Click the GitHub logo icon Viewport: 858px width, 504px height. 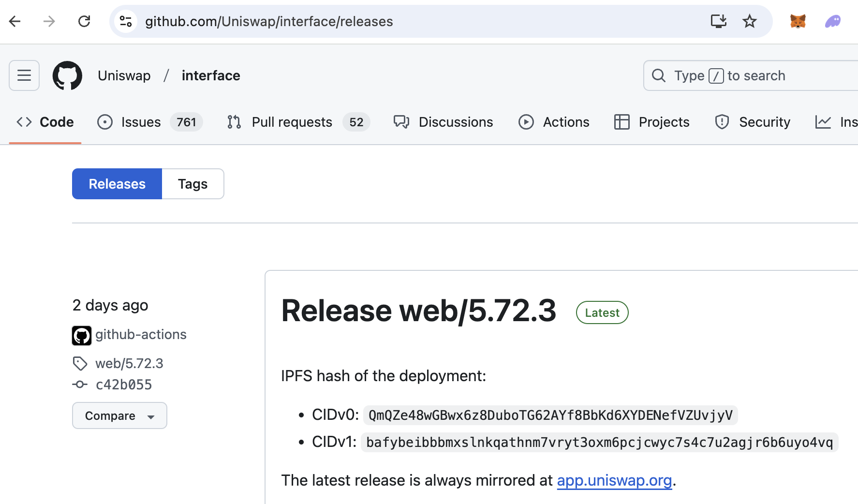(x=67, y=75)
